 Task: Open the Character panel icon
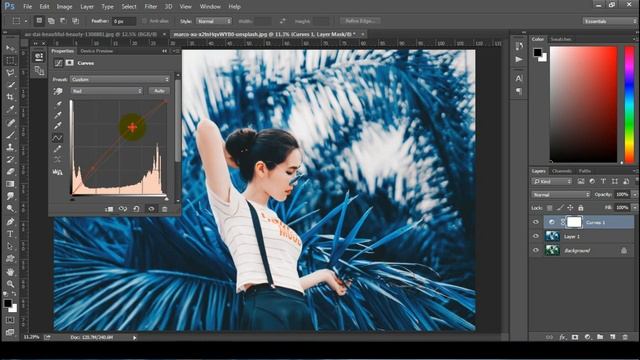click(519, 78)
